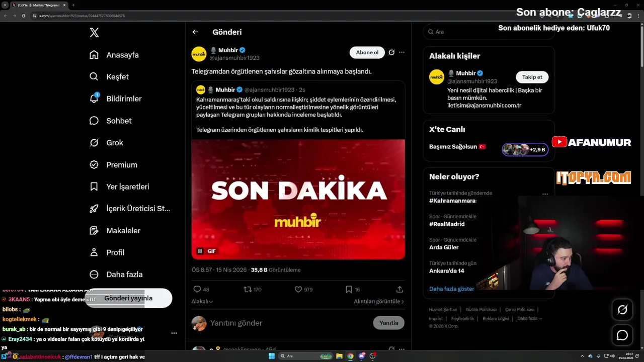Viewport: 644px width, 362px height.
Task: Open floating Grok button at bottom right
Action: click(x=622, y=310)
